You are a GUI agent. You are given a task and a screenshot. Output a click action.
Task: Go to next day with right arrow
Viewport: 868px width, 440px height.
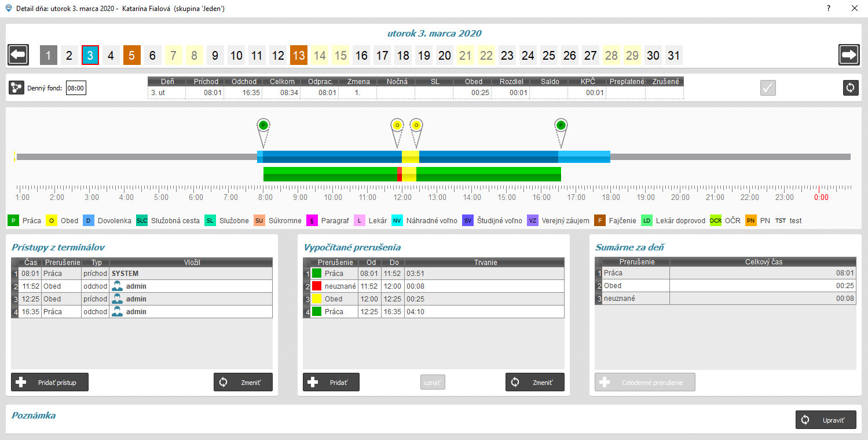(x=849, y=55)
